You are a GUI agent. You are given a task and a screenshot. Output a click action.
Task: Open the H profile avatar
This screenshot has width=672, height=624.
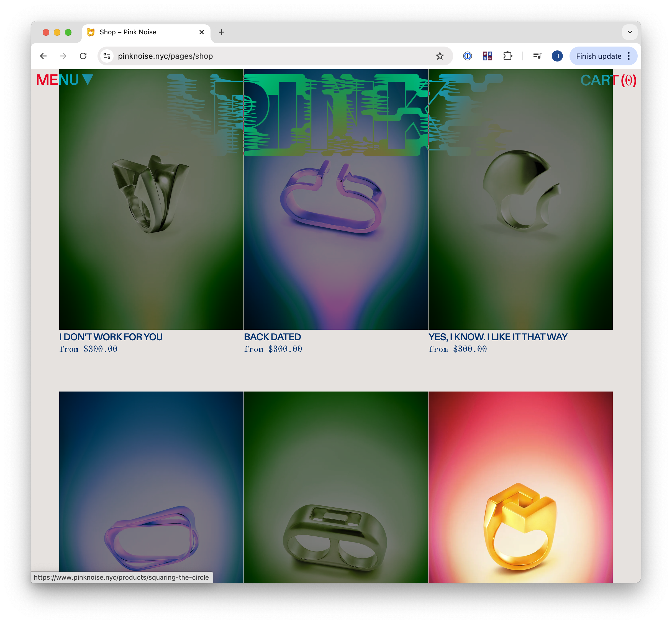[x=557, y=56]
